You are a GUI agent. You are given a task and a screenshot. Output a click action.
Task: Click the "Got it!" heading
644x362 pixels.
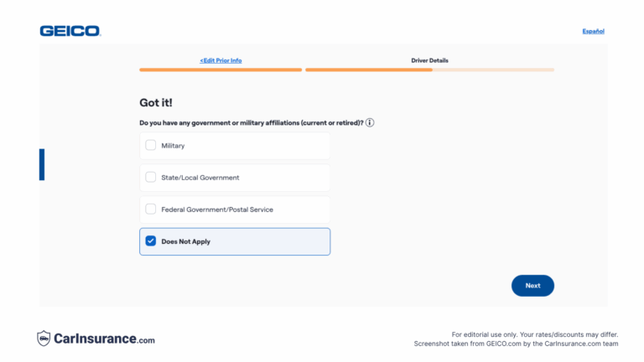coord(156,102)
